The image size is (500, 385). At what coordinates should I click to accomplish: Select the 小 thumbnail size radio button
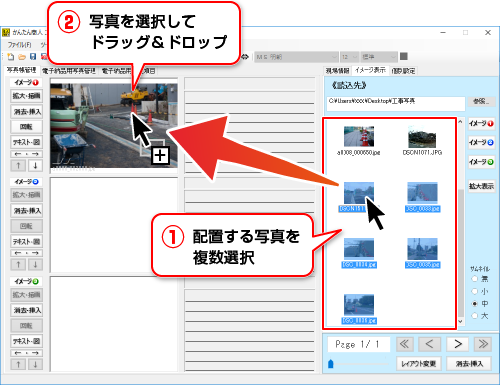(475, 291)
